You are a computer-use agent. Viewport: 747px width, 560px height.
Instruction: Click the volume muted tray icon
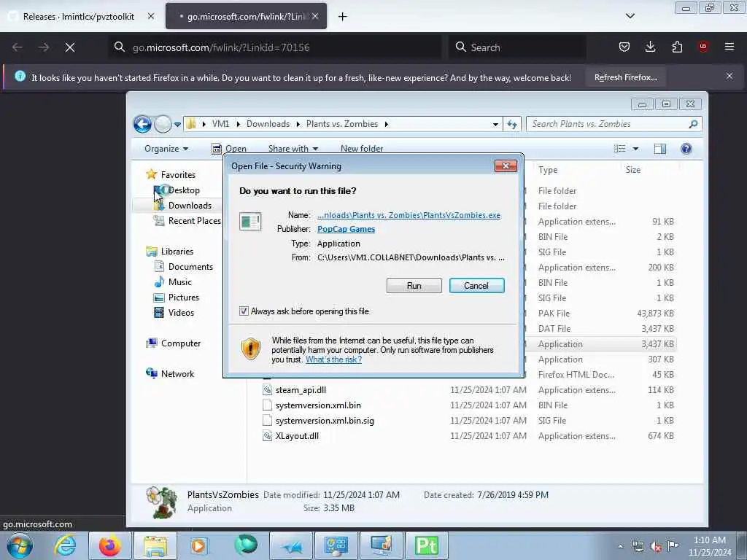tap(656, 547)
